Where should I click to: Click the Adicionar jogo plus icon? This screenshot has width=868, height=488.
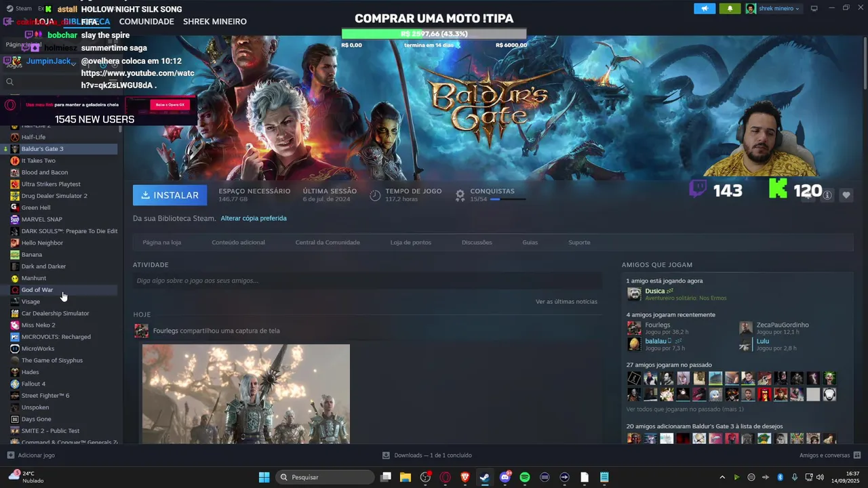(x=10, y=455)
